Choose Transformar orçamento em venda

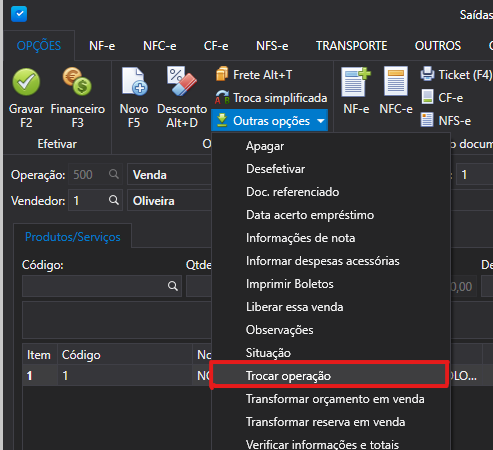coord(331,399)
